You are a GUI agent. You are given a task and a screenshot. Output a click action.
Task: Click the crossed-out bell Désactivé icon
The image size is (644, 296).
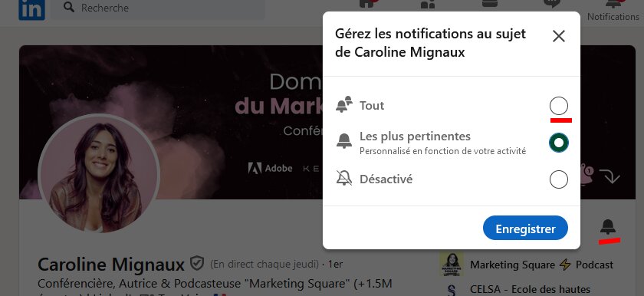[344, 178]
